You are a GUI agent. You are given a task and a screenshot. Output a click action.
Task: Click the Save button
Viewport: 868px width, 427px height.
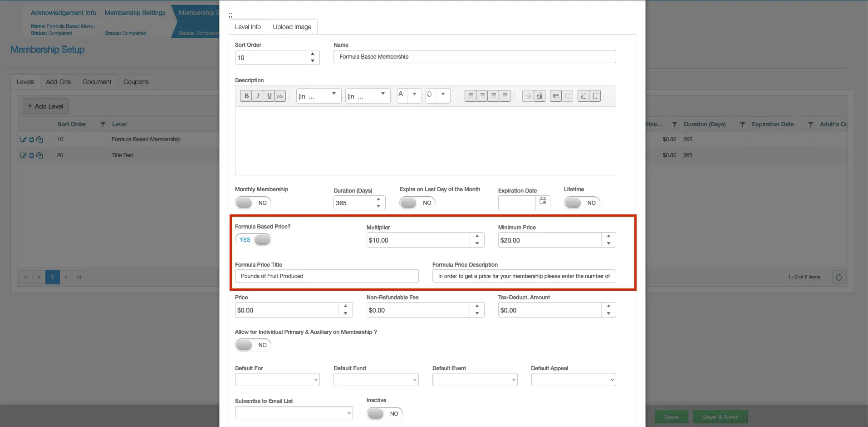click(x=671, y=417)
